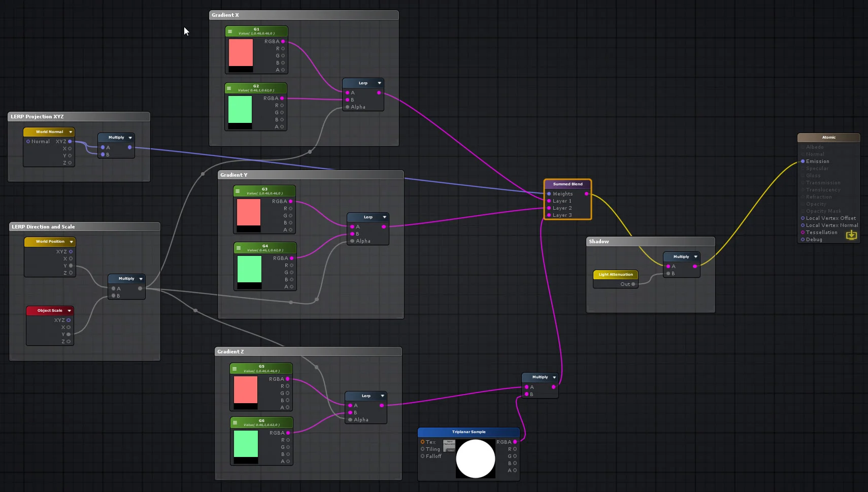Expand the Multiply dropdown in Shadow group

[x=695, y=257]
